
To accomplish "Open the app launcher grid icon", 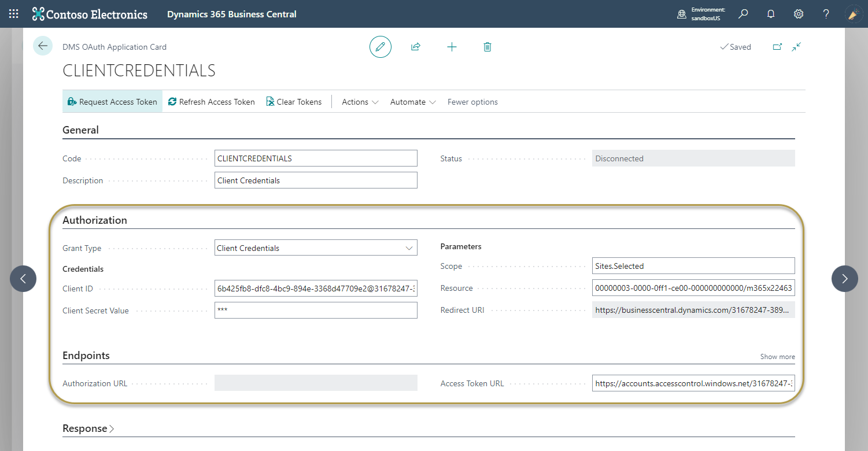I will coord(13,13).
